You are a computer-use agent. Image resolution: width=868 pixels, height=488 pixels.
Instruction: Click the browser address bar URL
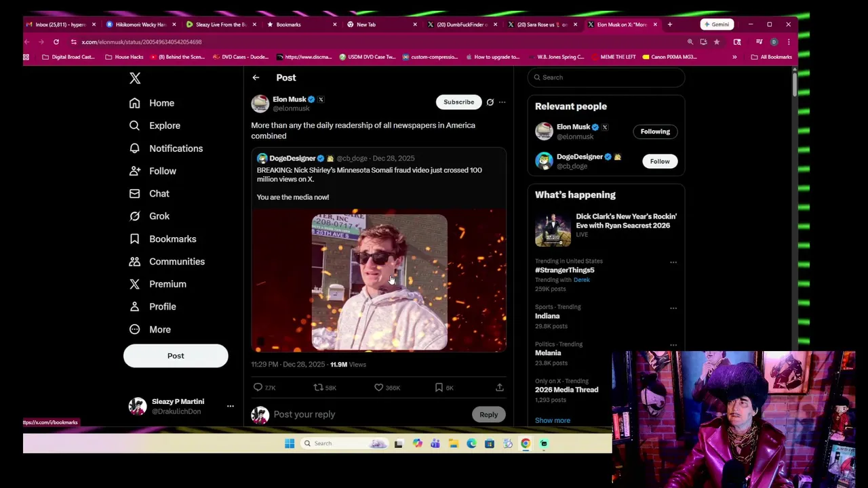[142, 42]
